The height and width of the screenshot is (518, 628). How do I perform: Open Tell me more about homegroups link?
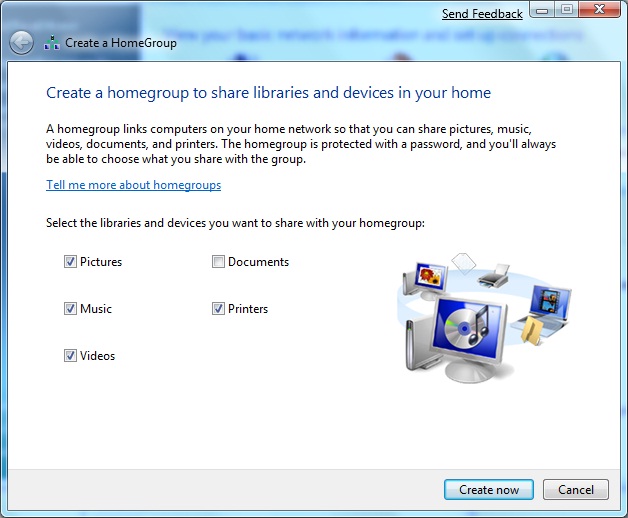[x=133, y=185]
